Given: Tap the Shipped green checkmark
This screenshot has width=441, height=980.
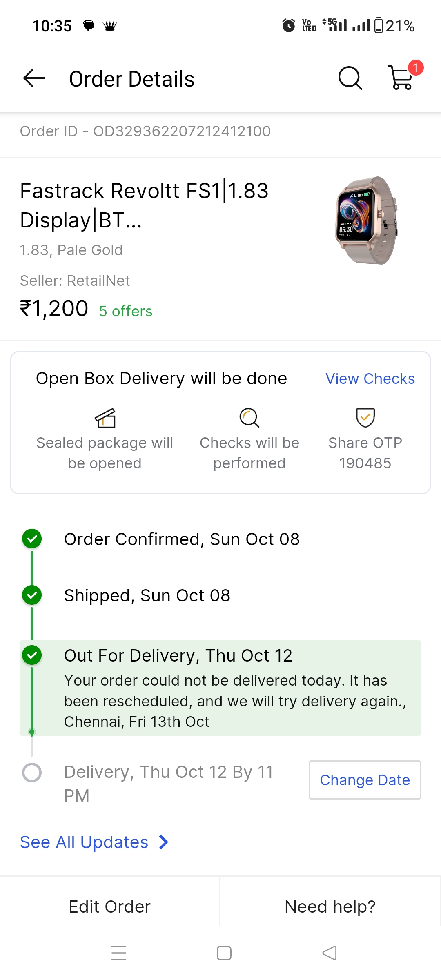Looking at the screenshot, I should pos(32,595).
